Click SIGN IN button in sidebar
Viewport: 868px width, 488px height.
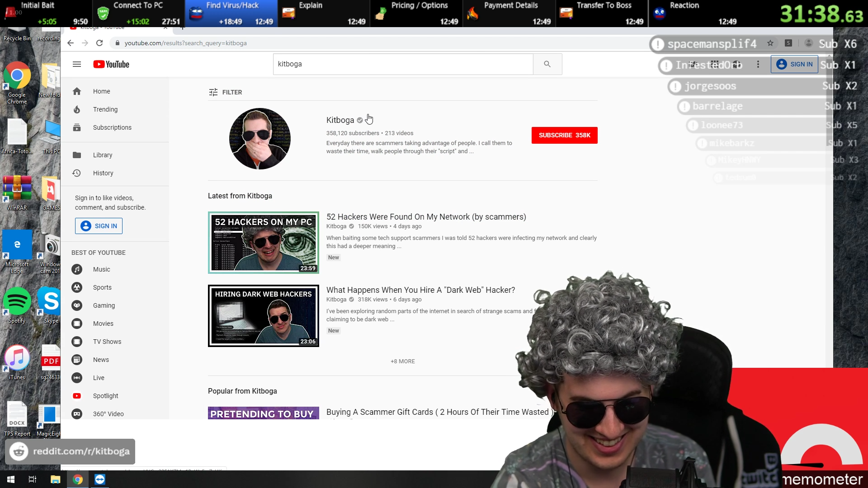point(99,226)
